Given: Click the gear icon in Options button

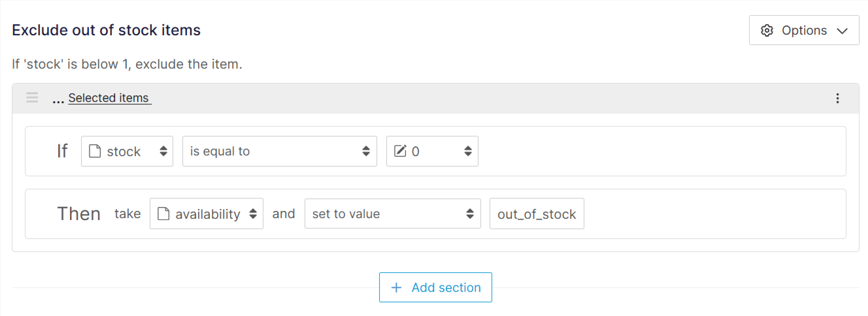Looking at the screenshot, I should [x=767, y=31].
